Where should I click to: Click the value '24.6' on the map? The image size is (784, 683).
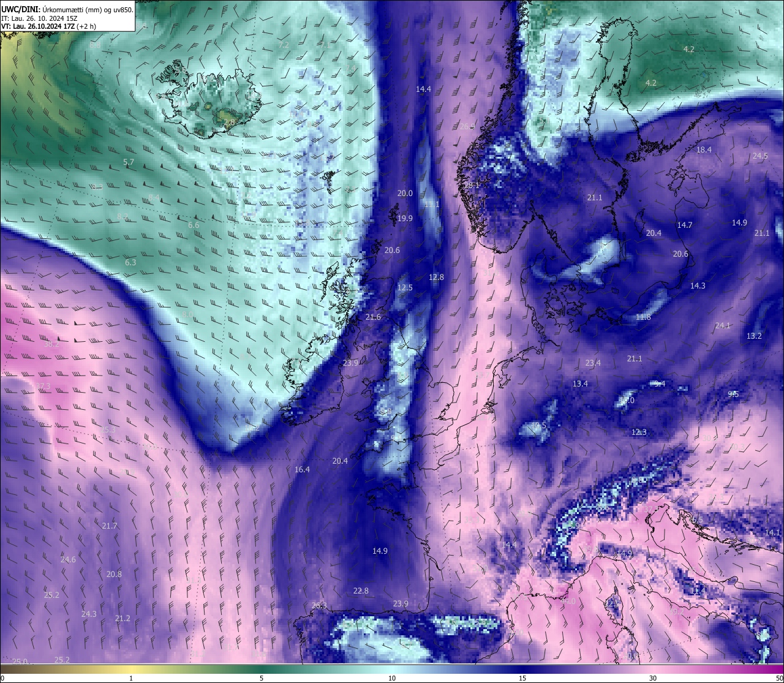pos(68,560)
